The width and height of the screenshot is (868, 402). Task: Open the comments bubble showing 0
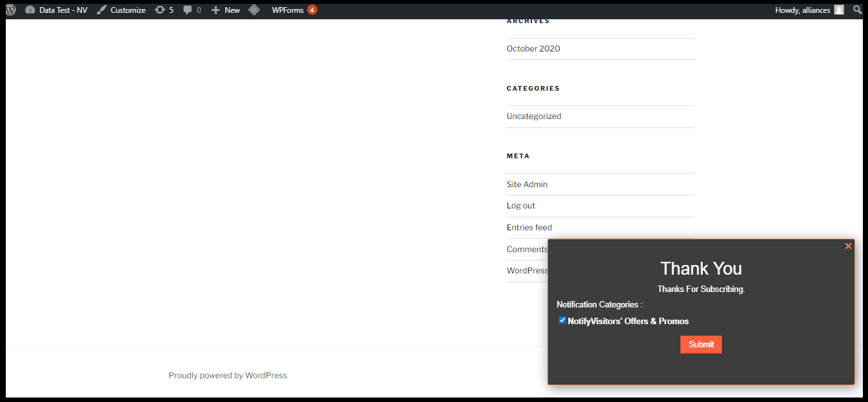click(x=192, y=10)
